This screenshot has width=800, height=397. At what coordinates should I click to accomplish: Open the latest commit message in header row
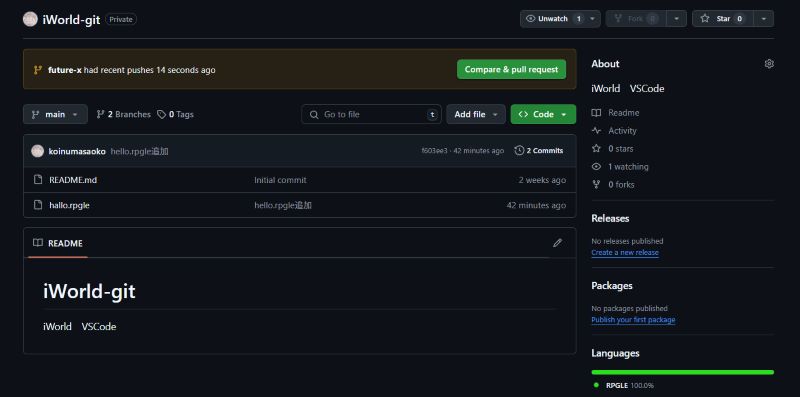139,151
